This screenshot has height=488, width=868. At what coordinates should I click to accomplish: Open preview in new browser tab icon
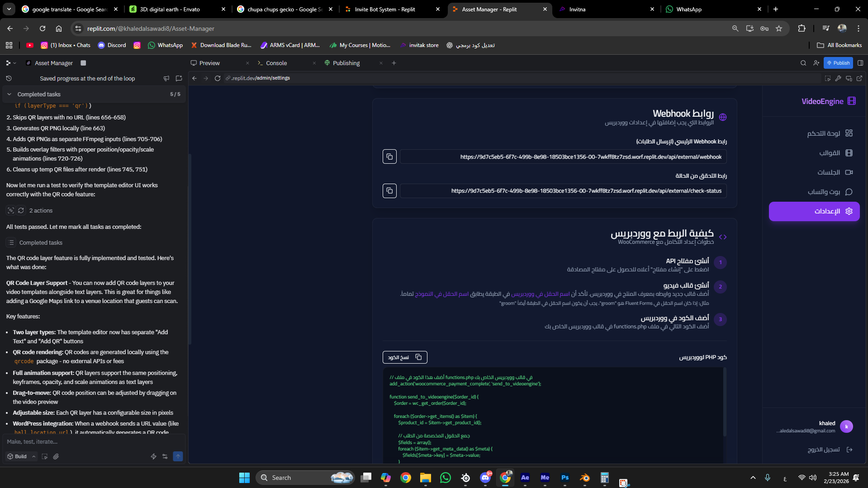coord(859,78)
